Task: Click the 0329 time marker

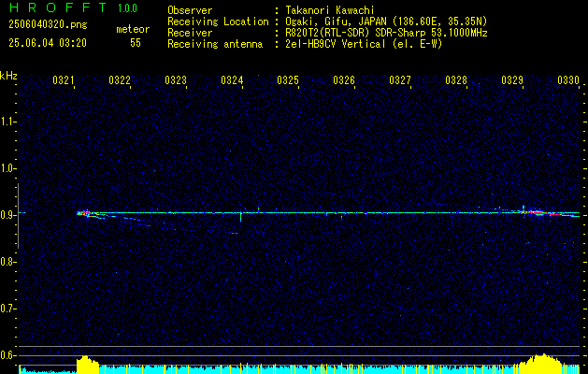Action: 512,79
